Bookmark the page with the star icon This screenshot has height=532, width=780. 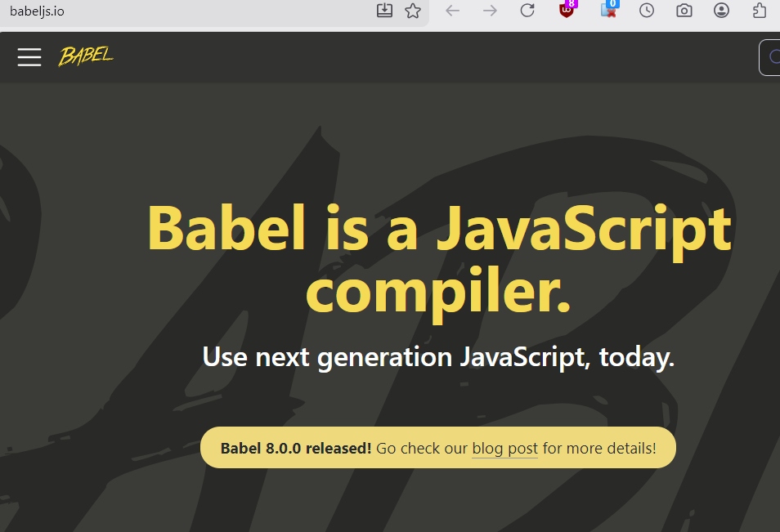pos(413,11)
